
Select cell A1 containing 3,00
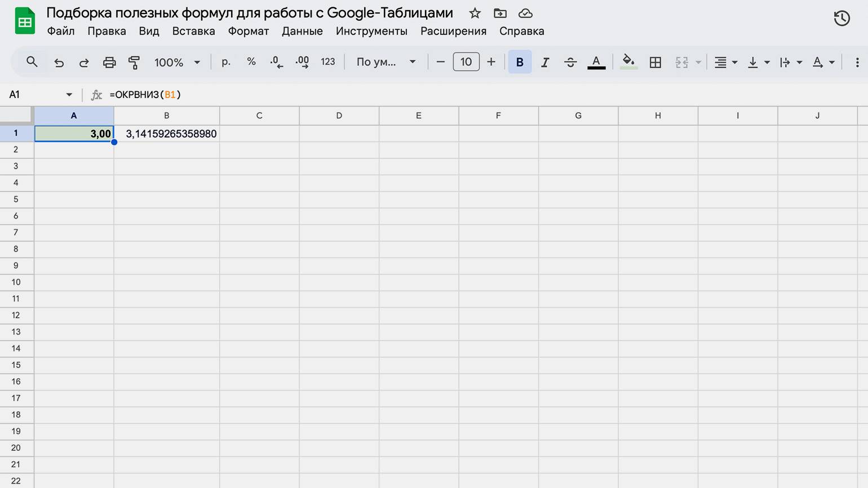[x=74, y=134]
